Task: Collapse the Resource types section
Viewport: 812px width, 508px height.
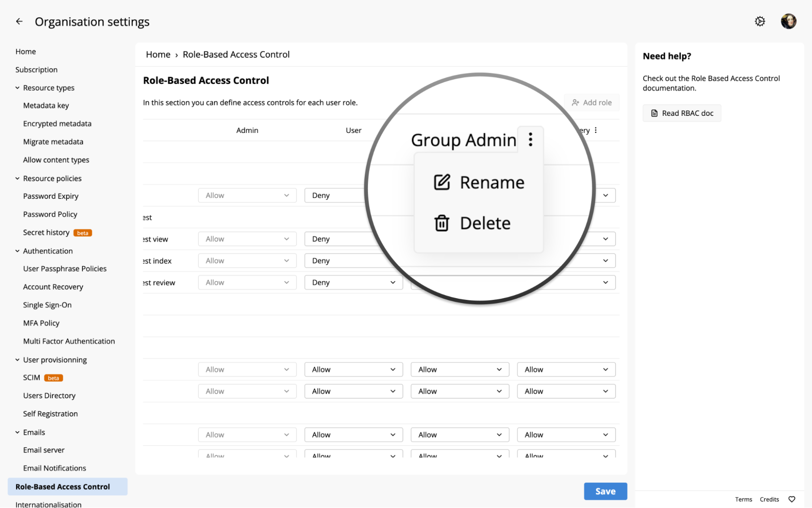Action: pos(17,88)
